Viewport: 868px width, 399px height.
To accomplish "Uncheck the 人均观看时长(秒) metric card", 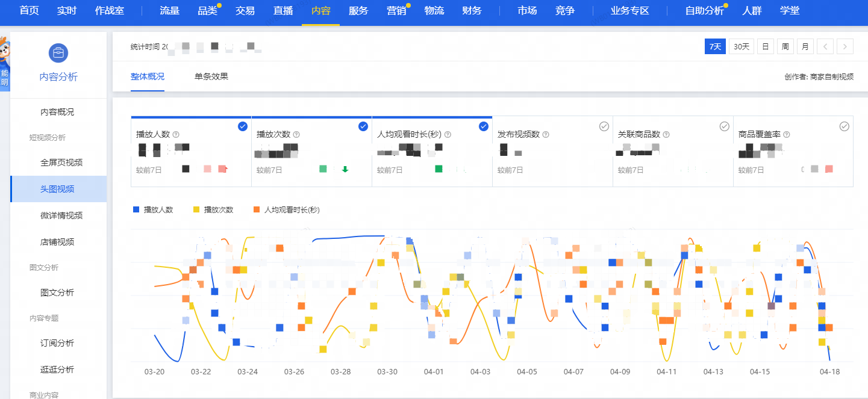I will click(x=484, y=126).
